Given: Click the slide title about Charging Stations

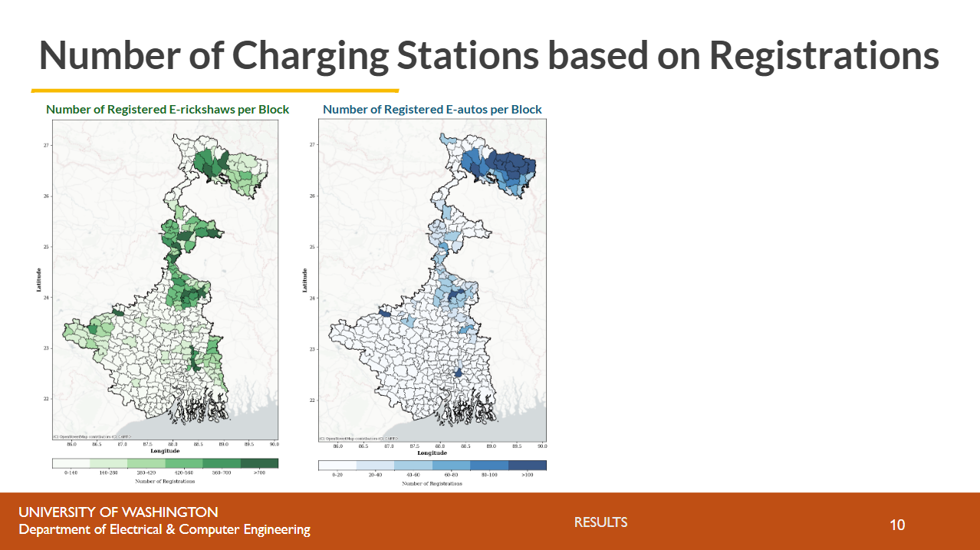Looking at the screenshot, I should point(489,55).
